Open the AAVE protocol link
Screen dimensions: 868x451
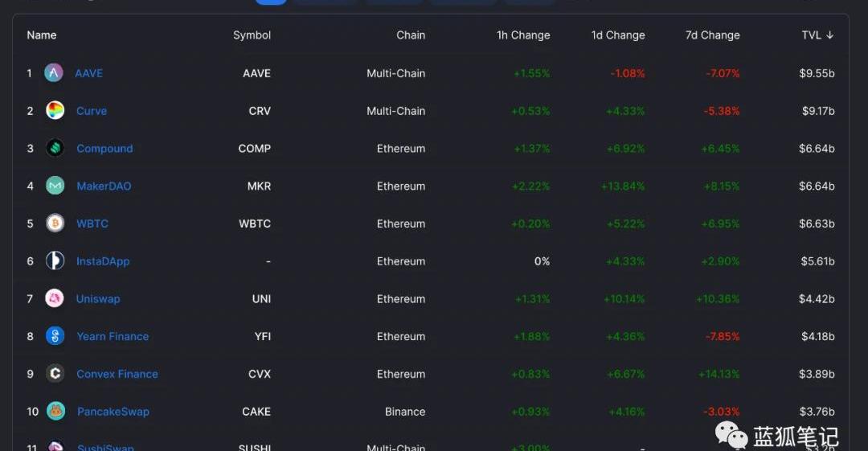click(x=89, y=73)
